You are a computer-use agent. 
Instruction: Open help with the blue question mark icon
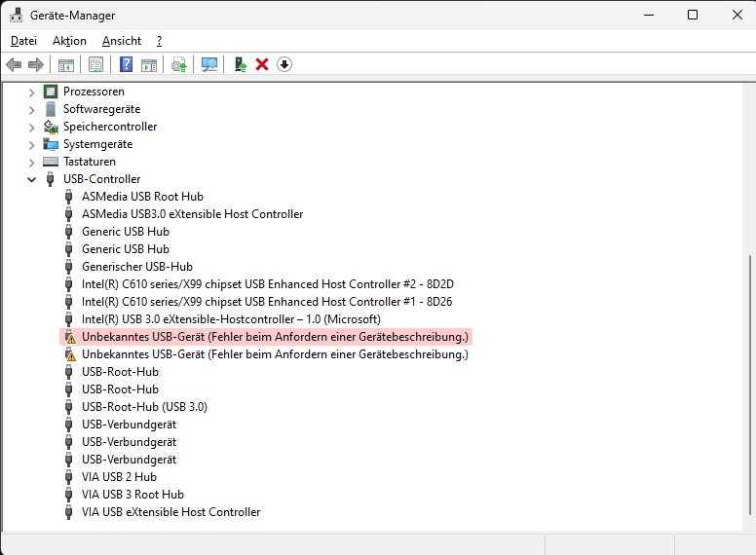[126, 64]
